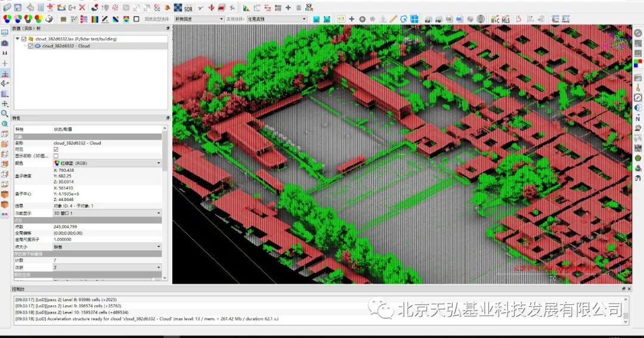The width and height of the screenshot is (644, 338).
Task: Open the active scalar field Z dropdown
Action: (107, 268)
